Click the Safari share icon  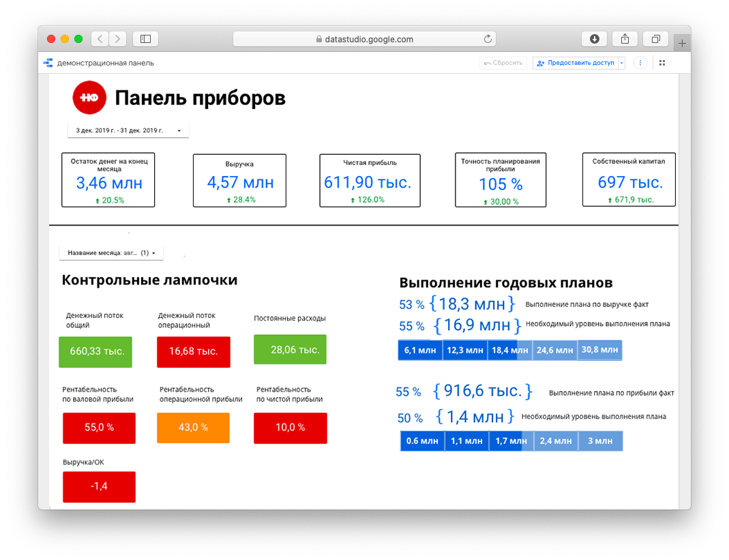(x=625, y=39)
